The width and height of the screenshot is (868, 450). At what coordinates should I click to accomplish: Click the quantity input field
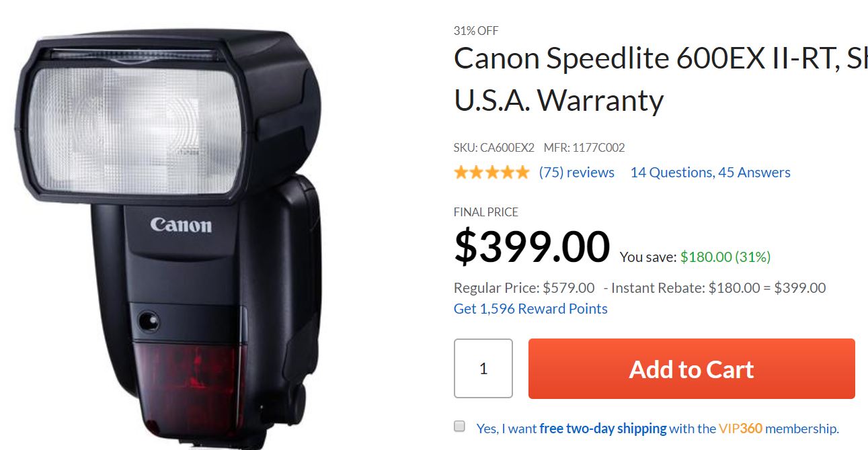[483, 369]
